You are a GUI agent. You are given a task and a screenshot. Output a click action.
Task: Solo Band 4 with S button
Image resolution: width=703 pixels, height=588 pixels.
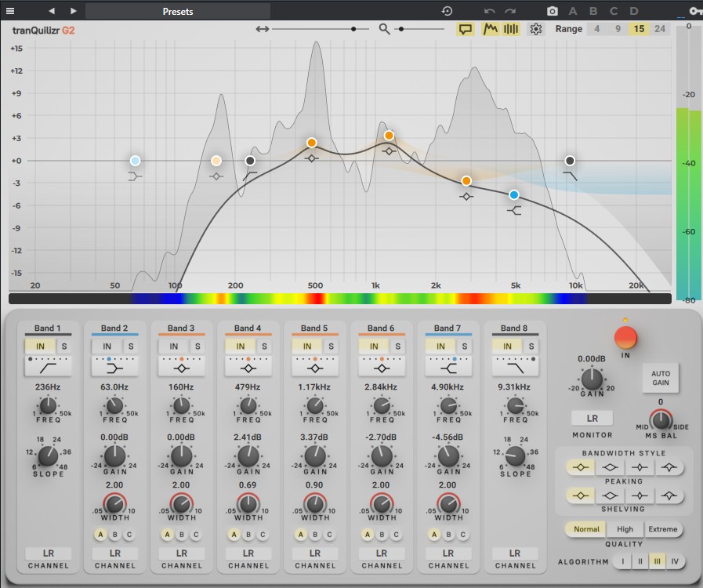coord(264,347)
